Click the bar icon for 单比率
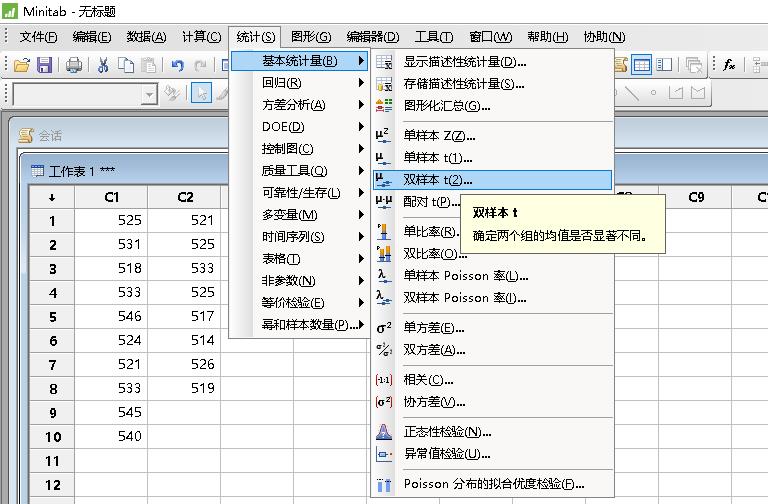The width and height of the screenshot is (768, 504). (x=384, y=231)
